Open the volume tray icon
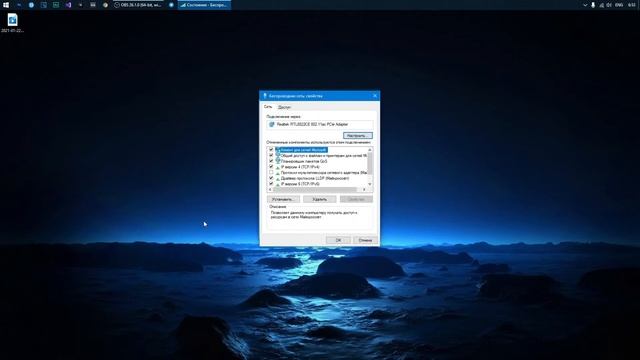This screenshot has width=640, height=360. click(x=609, y=5)
